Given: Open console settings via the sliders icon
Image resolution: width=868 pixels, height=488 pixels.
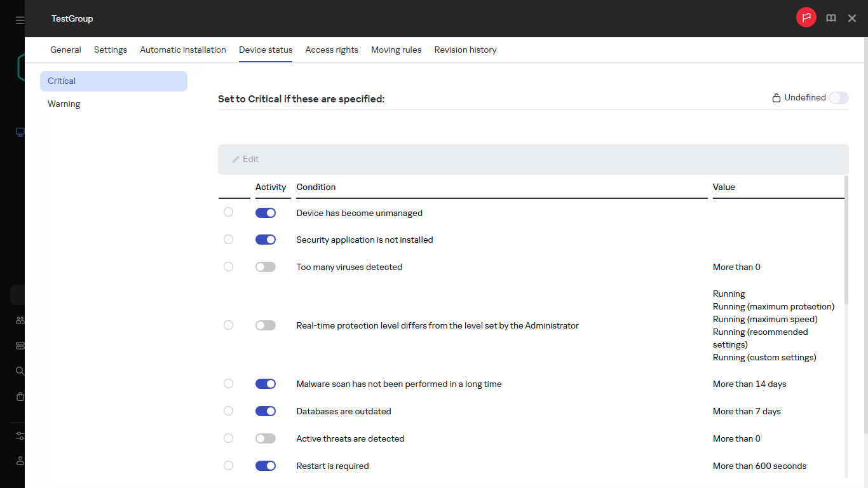Looking at the screenshot, I should pos(19,436).
